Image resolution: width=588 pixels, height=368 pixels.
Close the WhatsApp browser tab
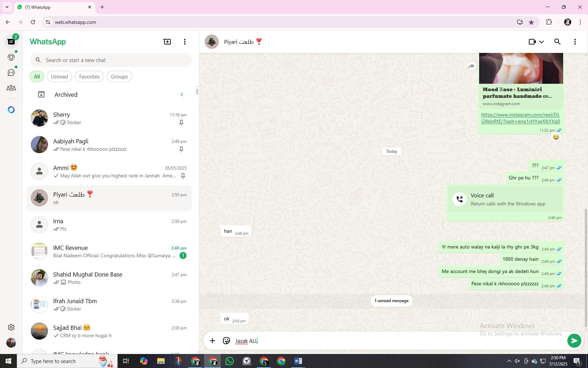click(x=90, y=7)
